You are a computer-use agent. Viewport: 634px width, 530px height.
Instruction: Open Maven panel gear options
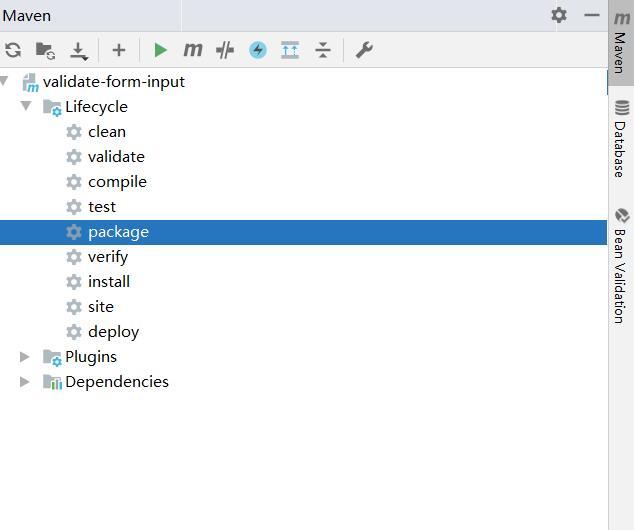coord(559,15)
